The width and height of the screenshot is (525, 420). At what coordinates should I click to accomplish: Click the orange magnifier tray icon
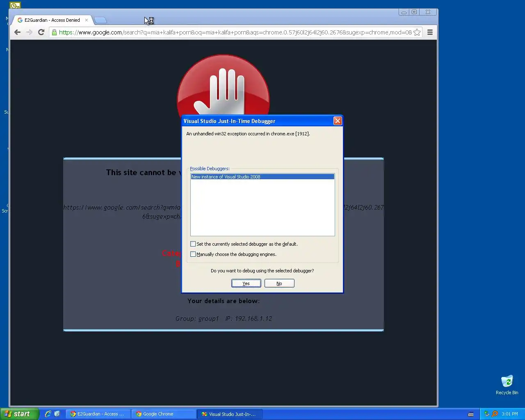coord(495,414)
